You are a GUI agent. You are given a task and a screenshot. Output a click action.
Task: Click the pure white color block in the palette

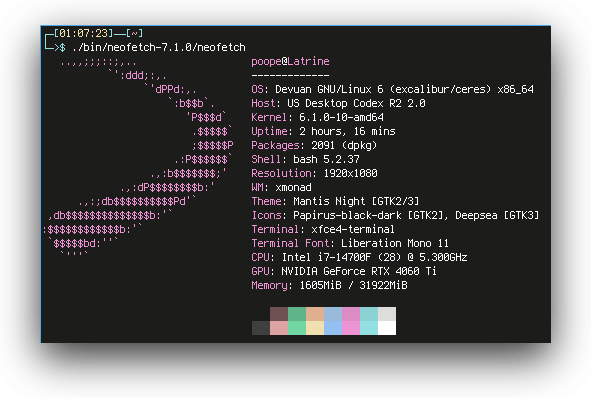[387, 328]
